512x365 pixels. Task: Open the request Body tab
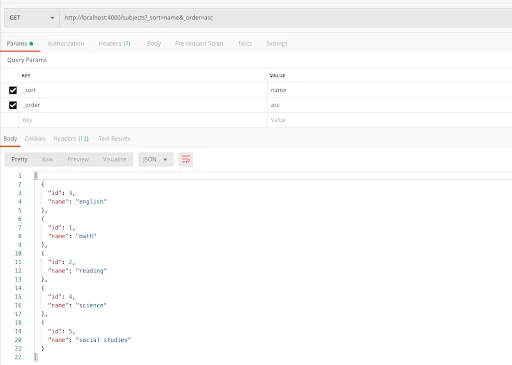point(154,44)
